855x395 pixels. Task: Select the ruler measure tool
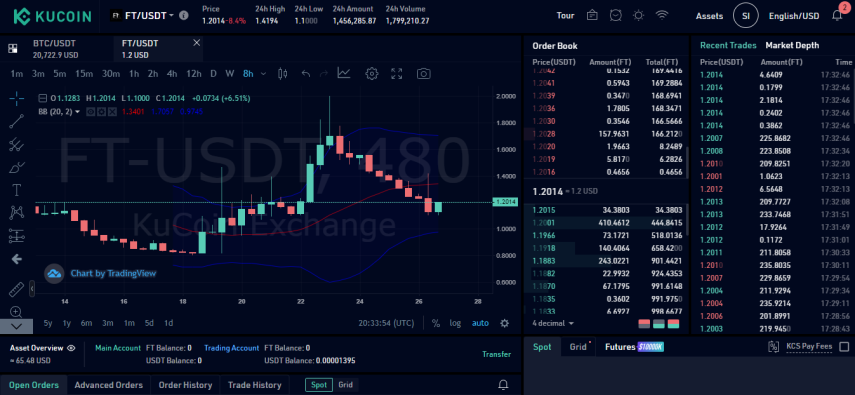coord(17,289)
